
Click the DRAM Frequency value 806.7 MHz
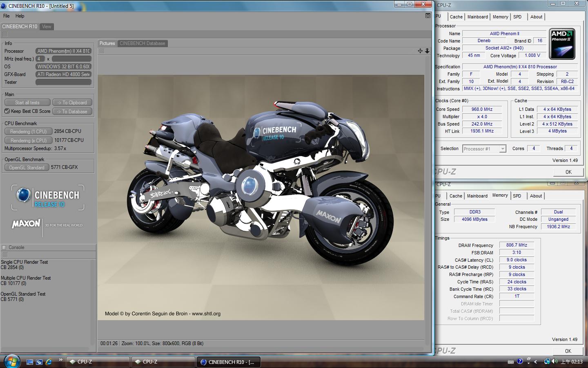click(517, 245)
